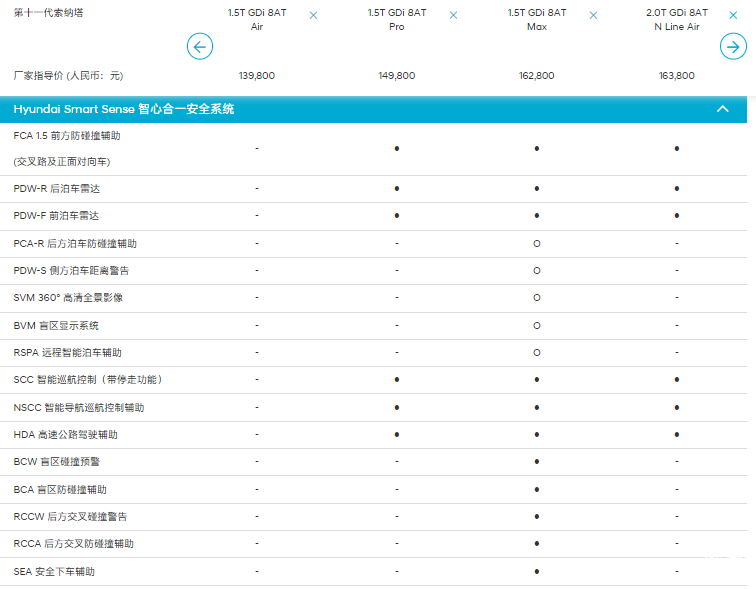Collapse the Hyundai Smart Sense section chevron
The image size is (756, 589).
[x=723, y=109]
